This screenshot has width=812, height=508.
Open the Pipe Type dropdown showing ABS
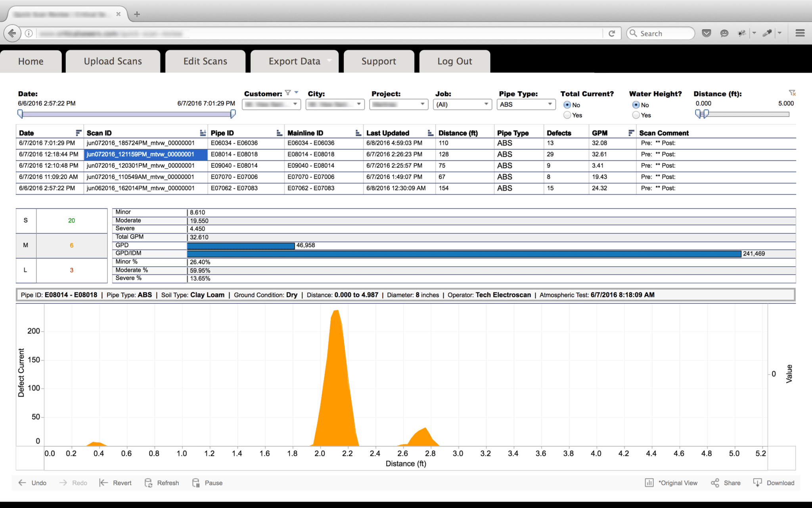pos(526,104)
